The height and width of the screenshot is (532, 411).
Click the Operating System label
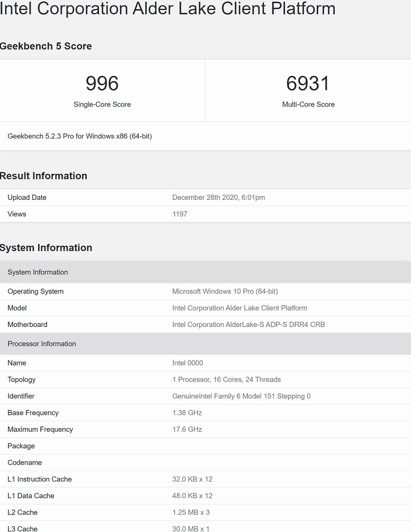[x=35, y=291]
